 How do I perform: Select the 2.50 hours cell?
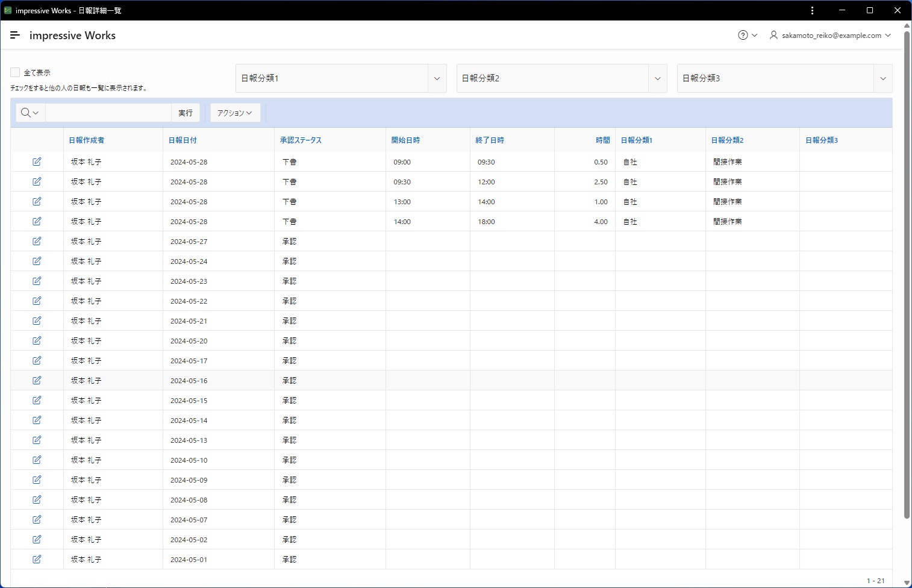coord(584,182)
